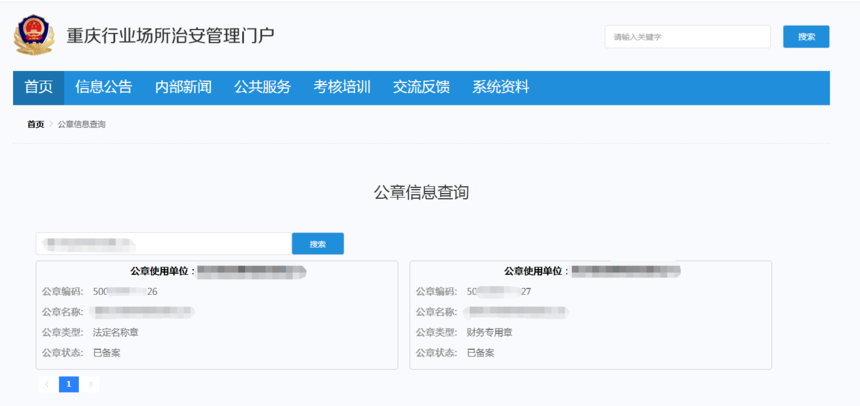Open the 交流反馈 navigation item
Viewport: 860px width, 406px height.
coord(421,87)
